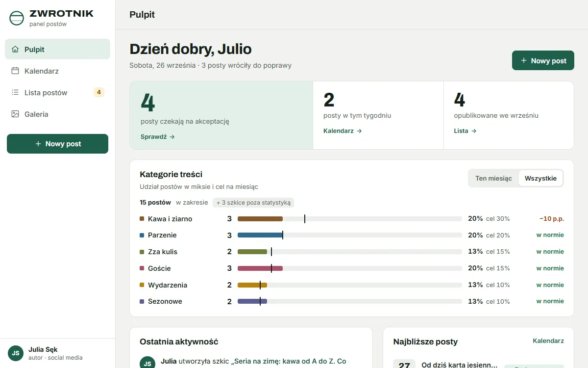Follow the Kalendarz link under posts this week
Screen dimensions: 588x368
pyautogui.click(x=343, y=131)
